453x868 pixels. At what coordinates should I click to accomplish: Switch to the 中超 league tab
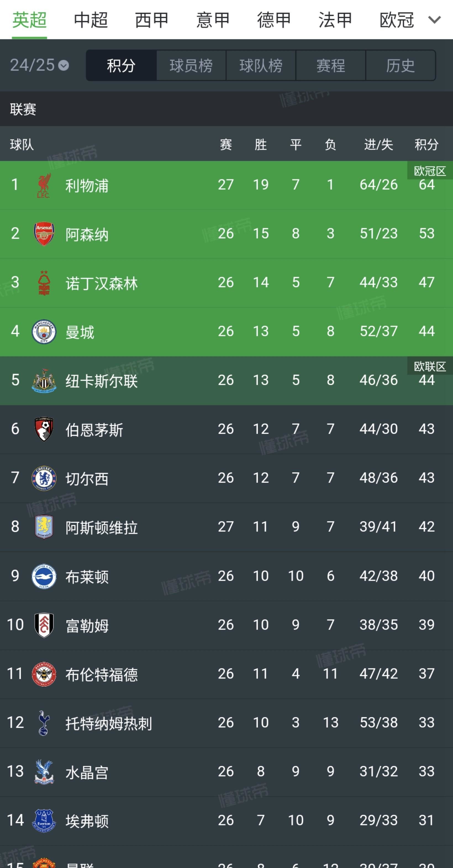[x=91, y=20]
